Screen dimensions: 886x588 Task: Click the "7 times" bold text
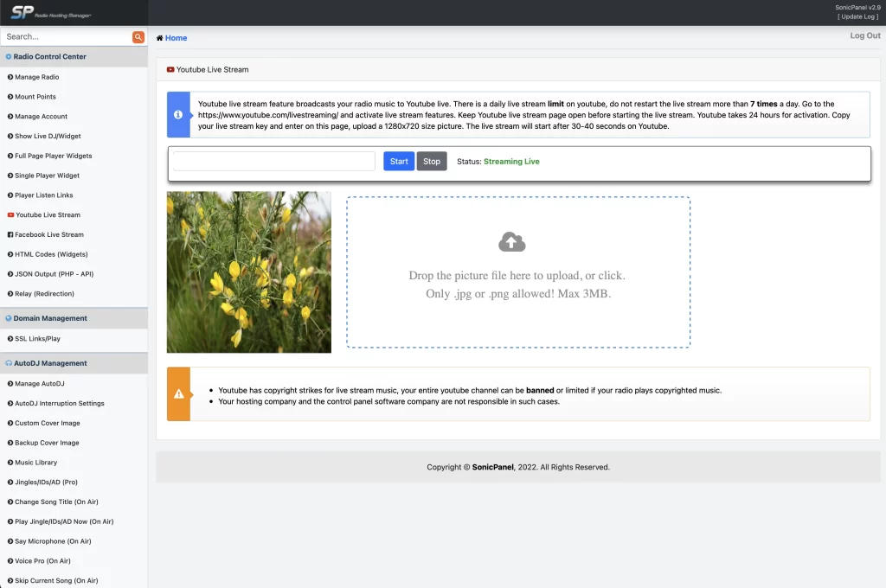click(763, 104)
